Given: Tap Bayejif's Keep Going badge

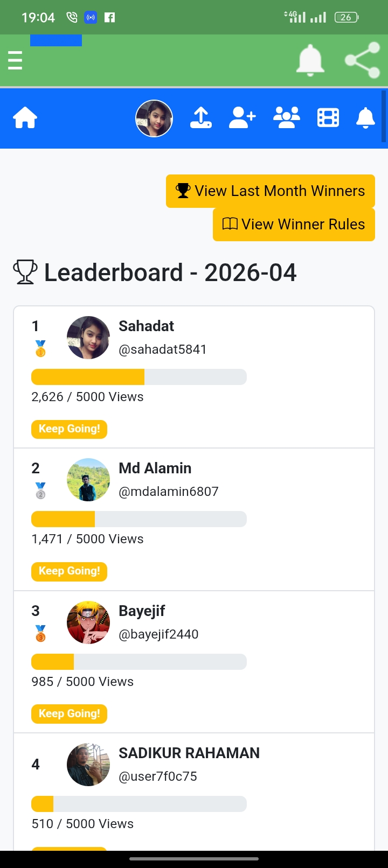Looking at the screenshot, I should (x=70, y=713).
